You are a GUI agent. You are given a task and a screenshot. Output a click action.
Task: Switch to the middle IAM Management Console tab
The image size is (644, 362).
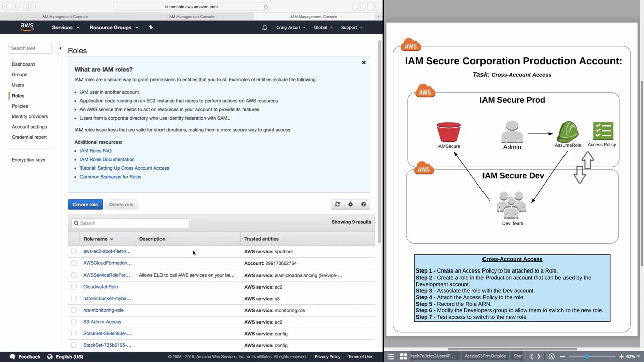(x=191, y=17)
